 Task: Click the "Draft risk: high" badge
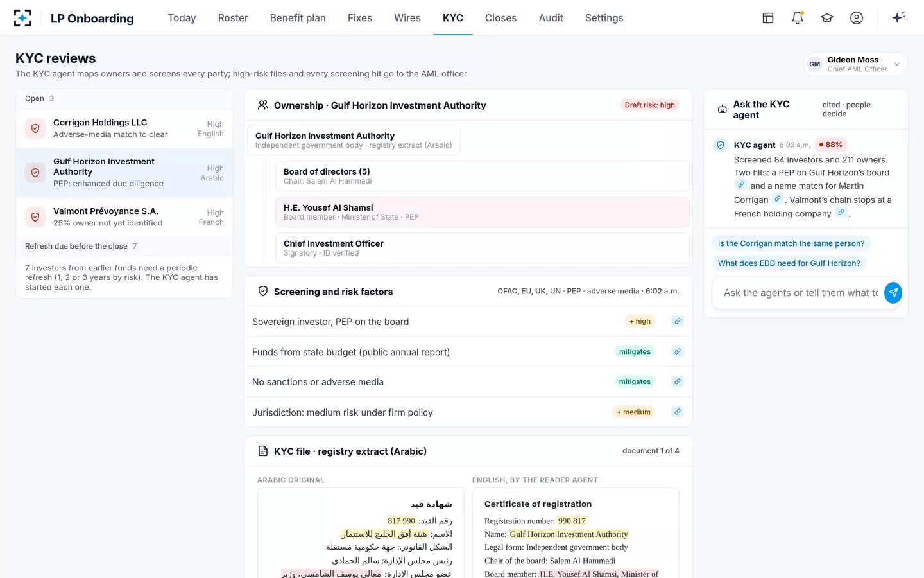pos(650,105)
